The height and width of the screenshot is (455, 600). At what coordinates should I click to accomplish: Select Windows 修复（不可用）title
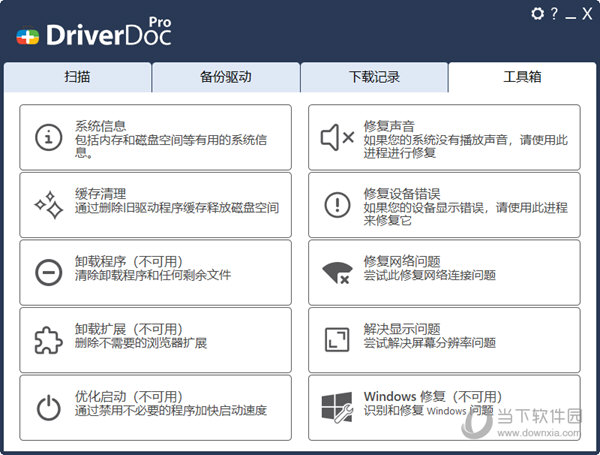433,396
